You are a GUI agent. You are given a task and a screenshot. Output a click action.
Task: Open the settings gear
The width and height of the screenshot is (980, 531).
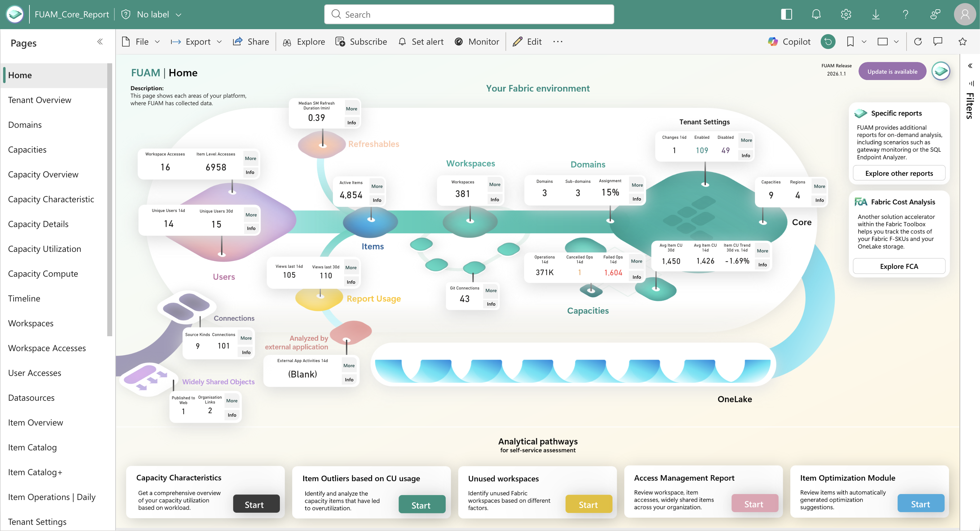pos(846,15)
